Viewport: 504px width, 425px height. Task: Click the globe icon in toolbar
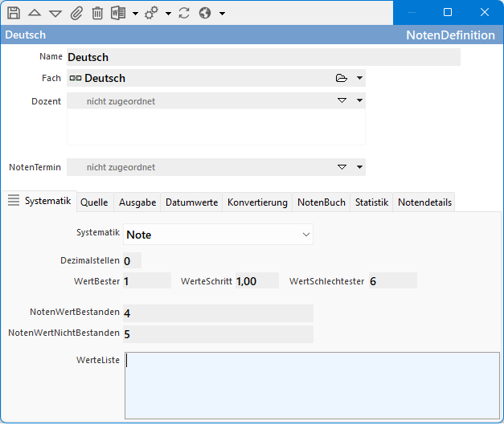coord(205,13)
